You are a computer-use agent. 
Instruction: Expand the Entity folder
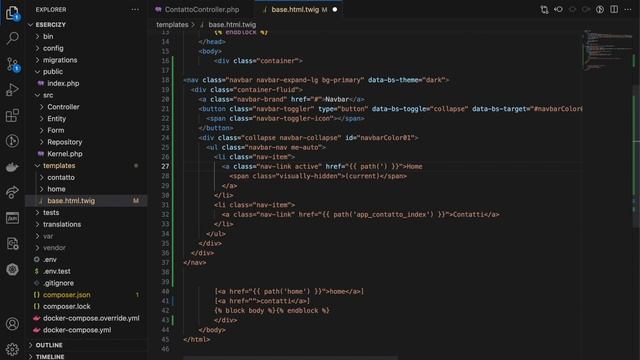pyautogui.click(x=56, y=119)
